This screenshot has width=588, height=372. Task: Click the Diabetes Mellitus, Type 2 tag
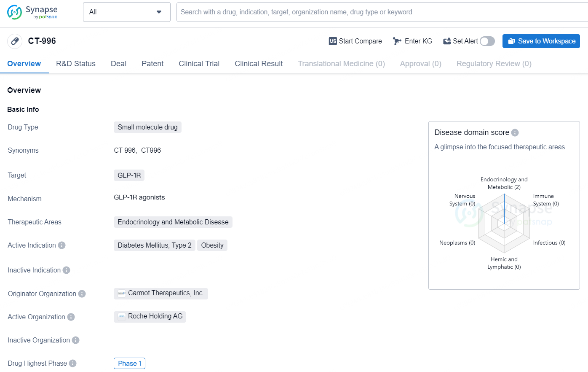155,245
